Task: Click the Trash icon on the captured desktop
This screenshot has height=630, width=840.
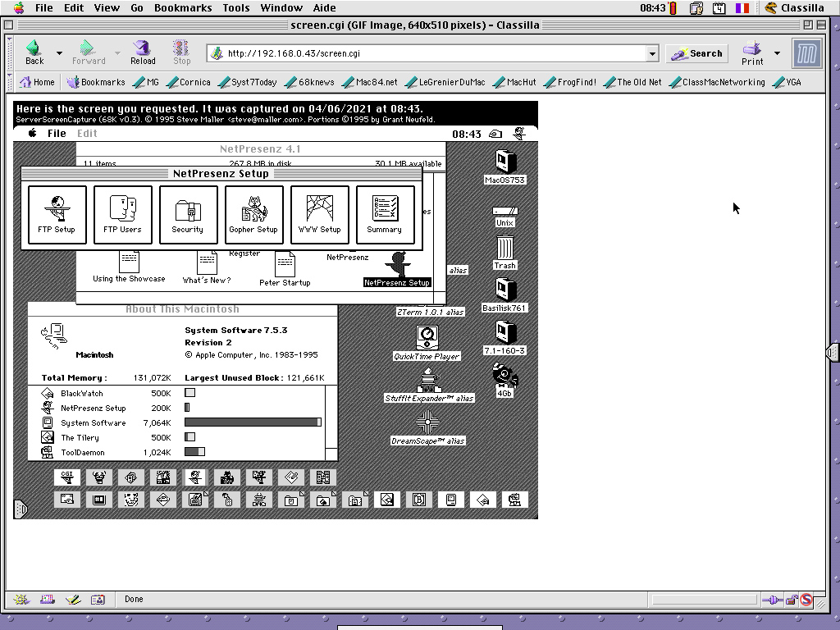Action: click(x=504, y=248)
